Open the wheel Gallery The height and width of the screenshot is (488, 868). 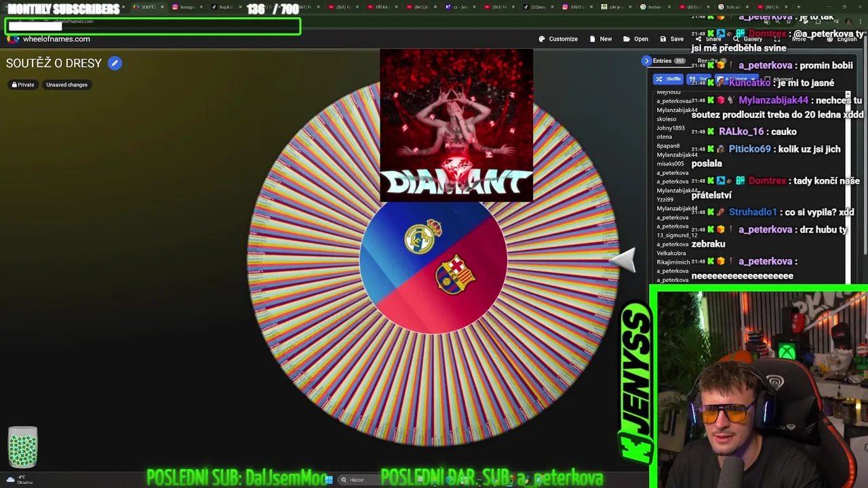pos(748,39)
